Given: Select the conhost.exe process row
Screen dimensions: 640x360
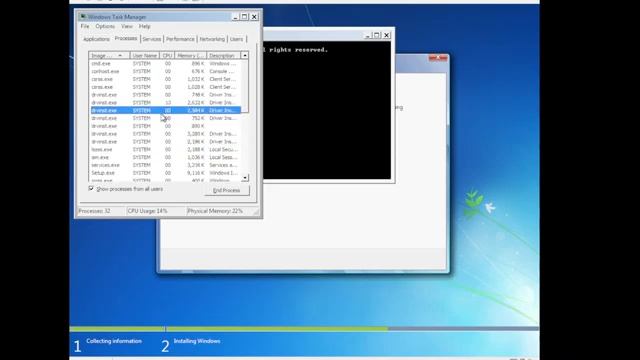Looking at the screenshot, I should click(x=165, y=71).
